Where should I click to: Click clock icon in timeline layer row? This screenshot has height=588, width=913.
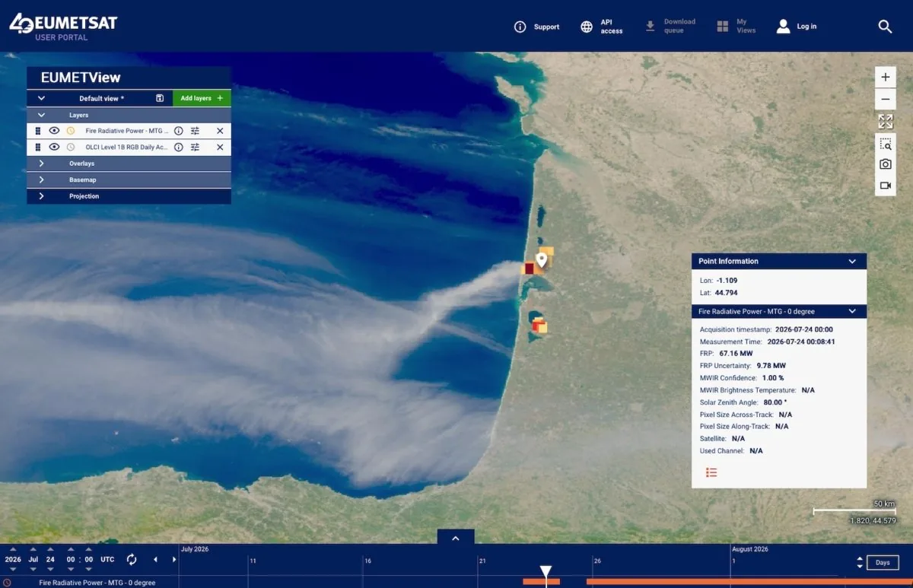(x=7, y=583)
